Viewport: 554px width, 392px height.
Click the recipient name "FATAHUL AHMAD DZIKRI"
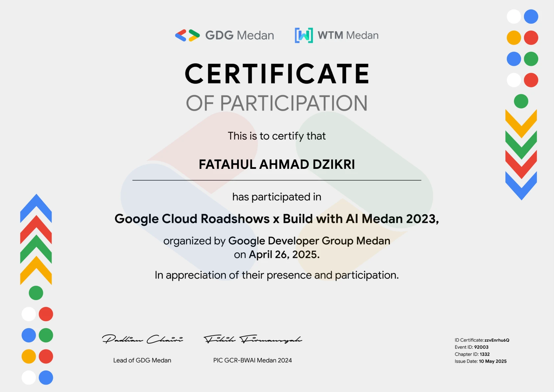coord(277,164)
